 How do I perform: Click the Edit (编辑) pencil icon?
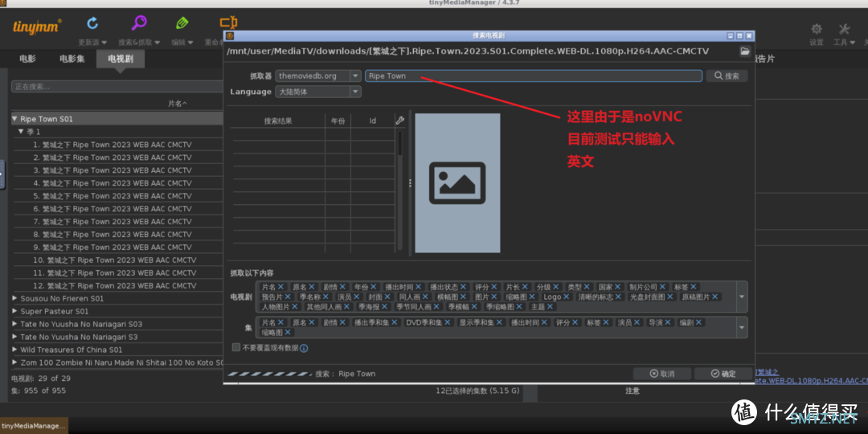(182, 23)
